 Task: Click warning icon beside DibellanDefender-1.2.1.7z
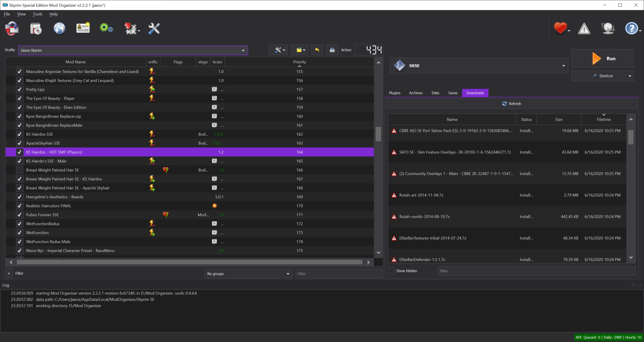click(394, 260)
